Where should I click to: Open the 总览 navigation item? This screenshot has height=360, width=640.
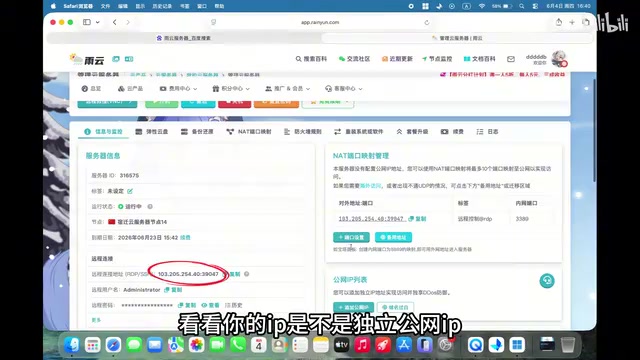click(91, 89)
